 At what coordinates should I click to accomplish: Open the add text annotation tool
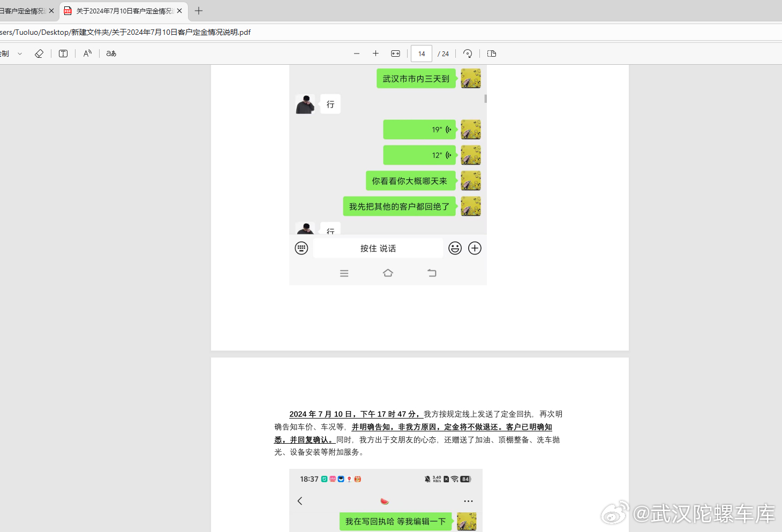63,53
